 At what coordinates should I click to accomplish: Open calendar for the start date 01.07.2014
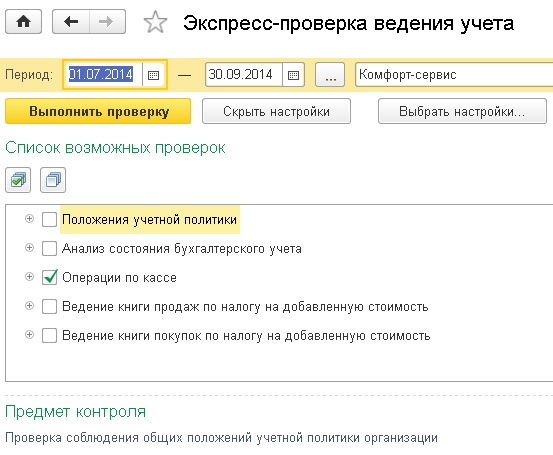153,75
